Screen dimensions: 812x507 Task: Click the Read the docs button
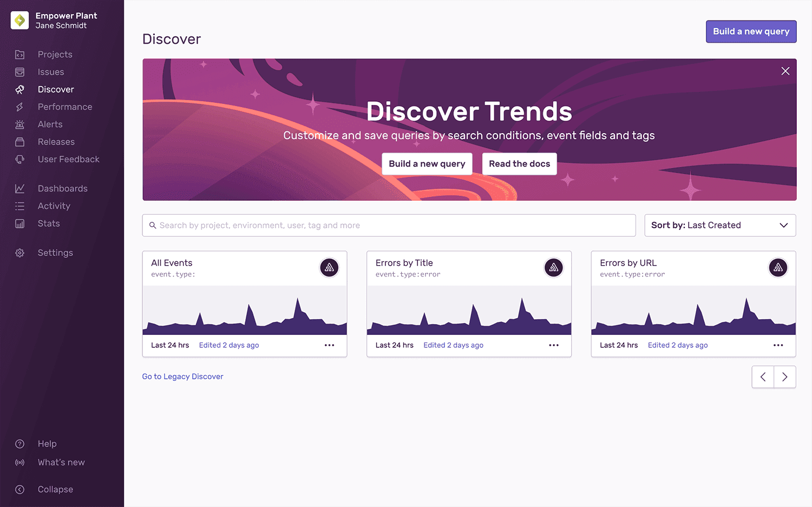[x=519, y=163]
